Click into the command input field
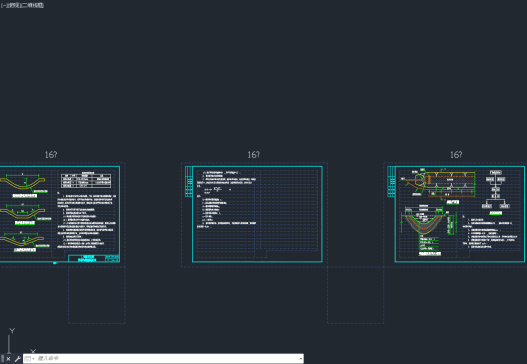The width and height of the screenshot is (527, 364). point(167,359)
